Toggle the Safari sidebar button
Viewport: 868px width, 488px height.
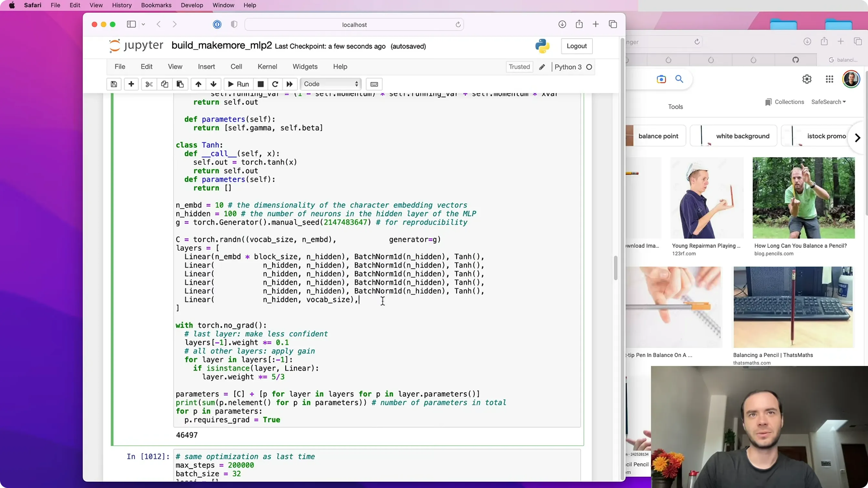click(x=131, y=24)
